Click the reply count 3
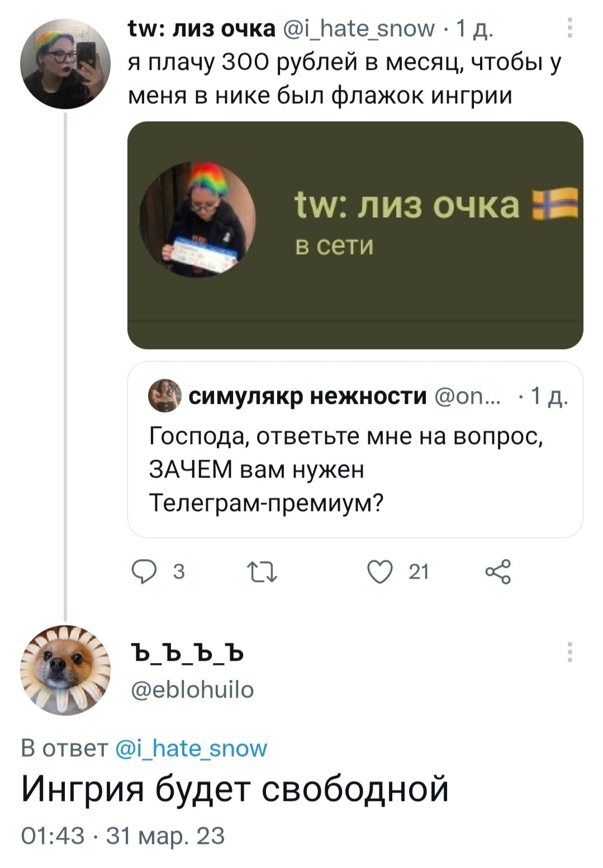 pyautogui.click(x=178, y=572)
